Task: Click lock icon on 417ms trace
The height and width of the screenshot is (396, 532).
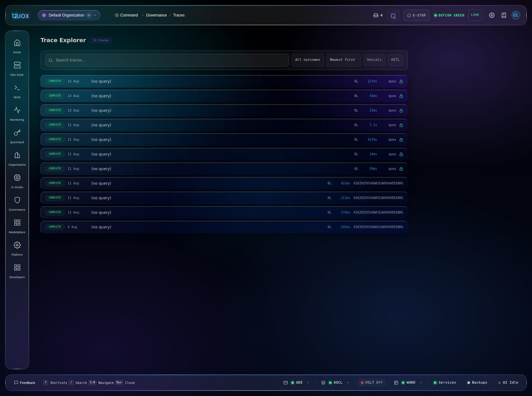Action: pos(401,140)
